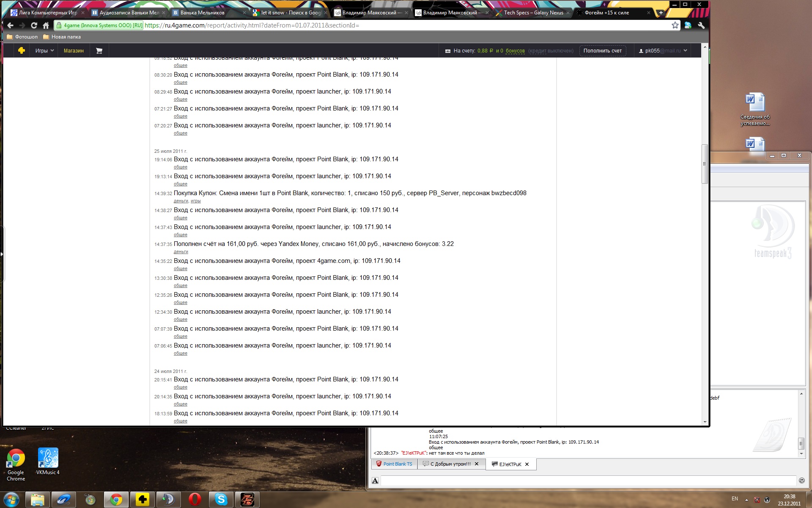Viewport: 812px width, 508px height.
Task: Open a new Chrome tab
Action: [x=661, y=13]
